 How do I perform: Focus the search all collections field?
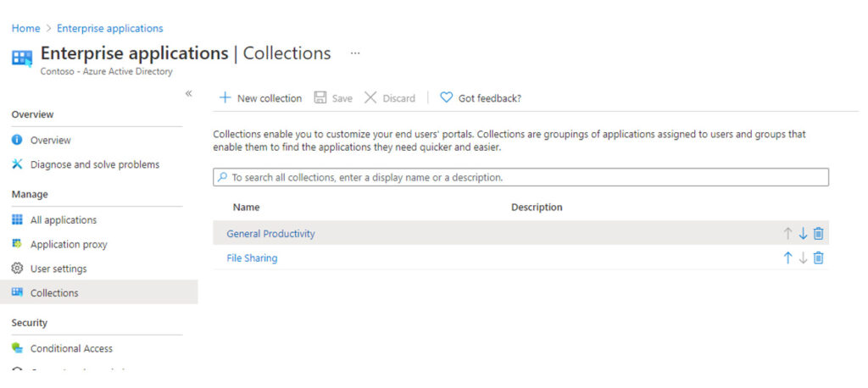pyautogui.click(x=520, y=178)
